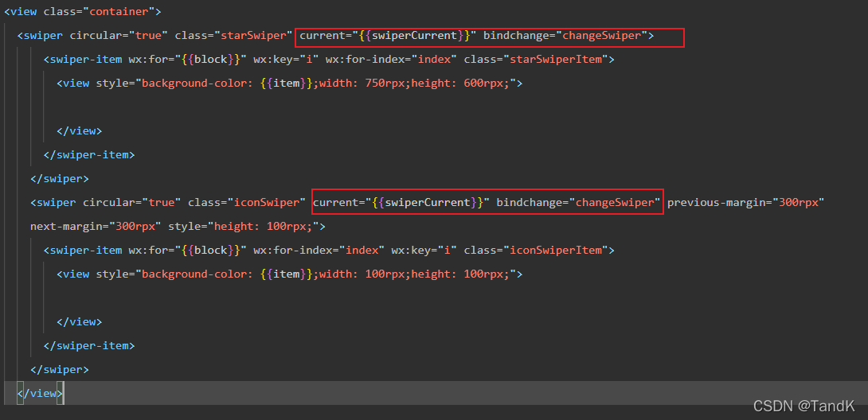This screenshot has height=420, width=868.
Task: Click the current attribute on the iconSwiper line
Action: pos(335,202)
